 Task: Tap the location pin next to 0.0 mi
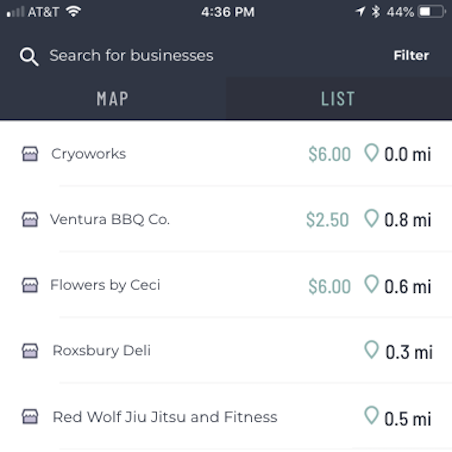pos(371,153)
